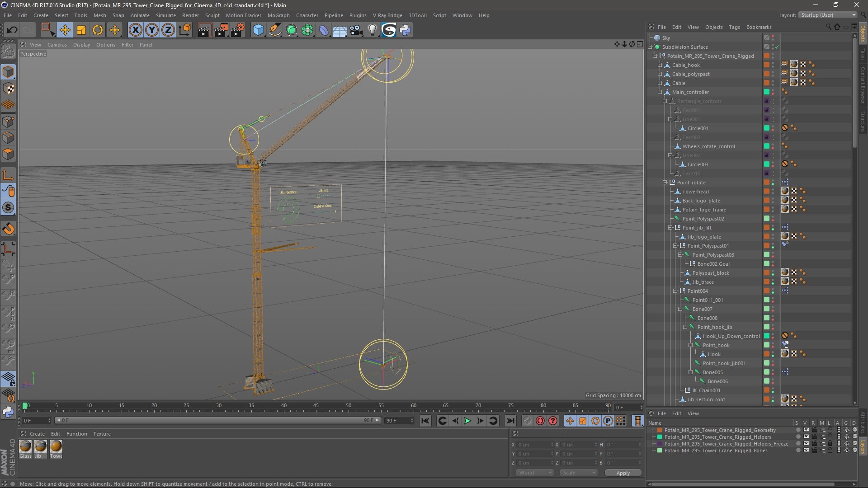Toggle the X axis lock
868x488 pixels.
click(135, 30)
